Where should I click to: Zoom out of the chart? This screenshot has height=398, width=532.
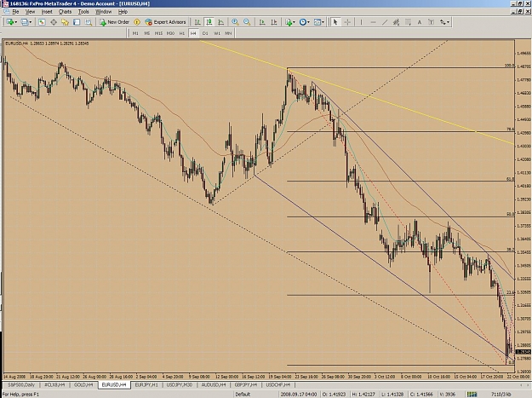point(247,22)
